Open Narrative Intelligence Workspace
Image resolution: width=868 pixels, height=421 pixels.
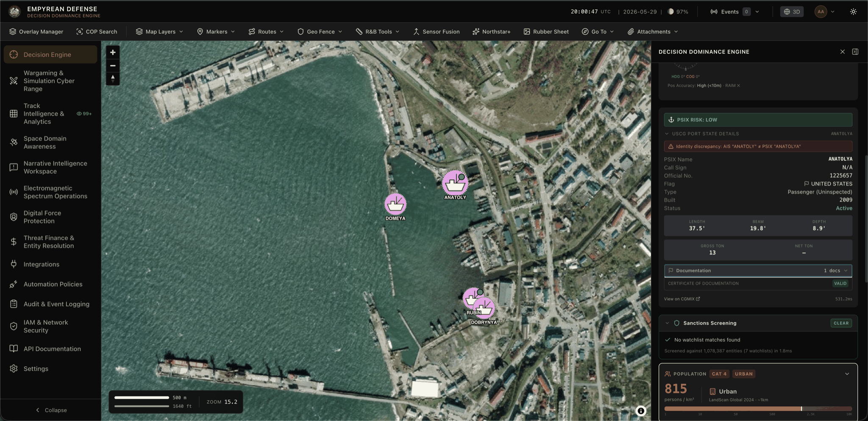coord(50,167)
